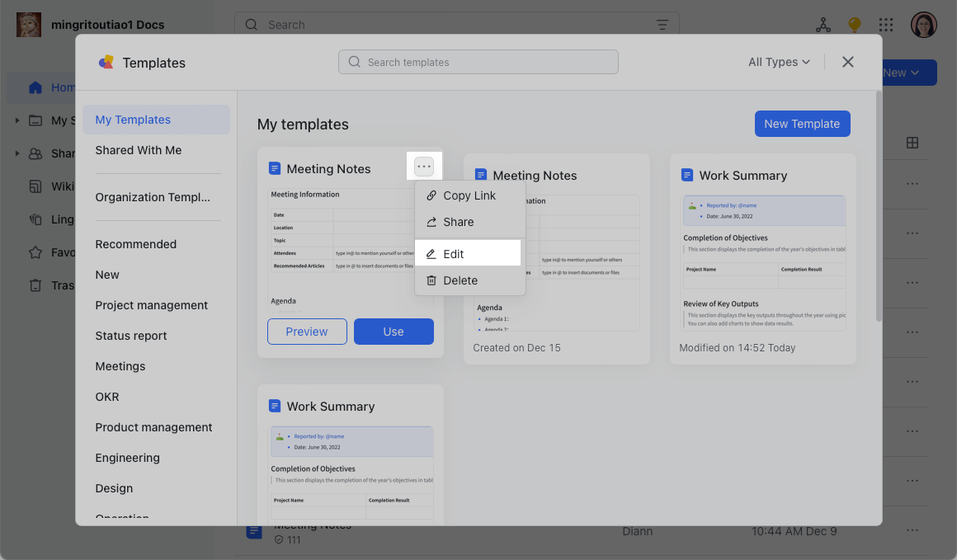Click the search filter icon in top bar
This screenshot has height=560, width=957.
pos(662,25)
